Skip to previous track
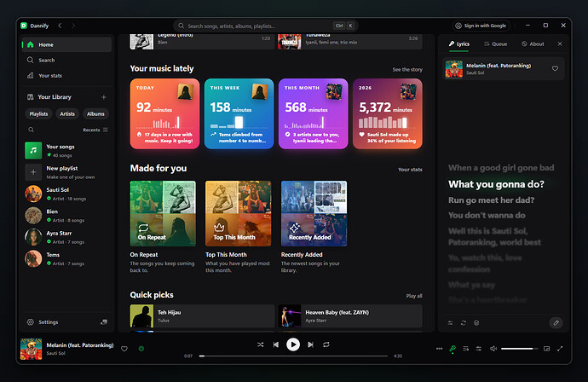The image size is (588, 382). [276, 344]
